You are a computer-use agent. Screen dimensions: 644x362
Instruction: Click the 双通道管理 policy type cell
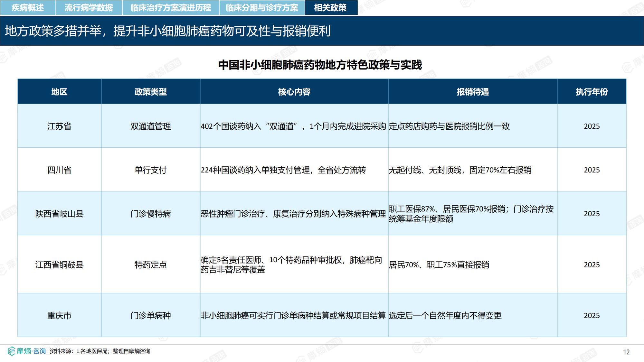point(151,126)
